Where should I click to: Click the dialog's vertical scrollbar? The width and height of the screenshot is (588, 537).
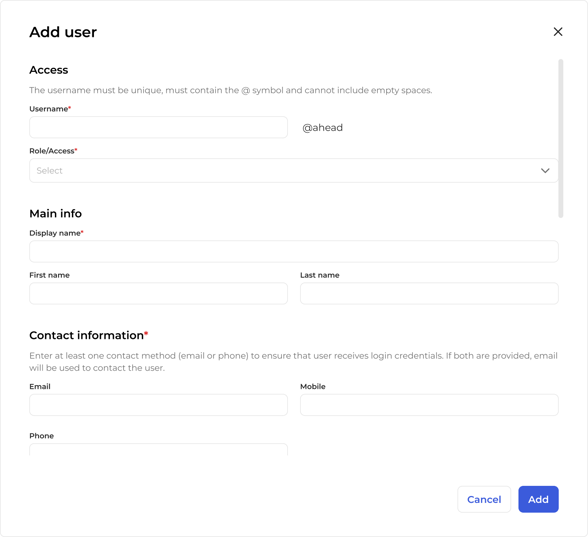pos(561,138)
